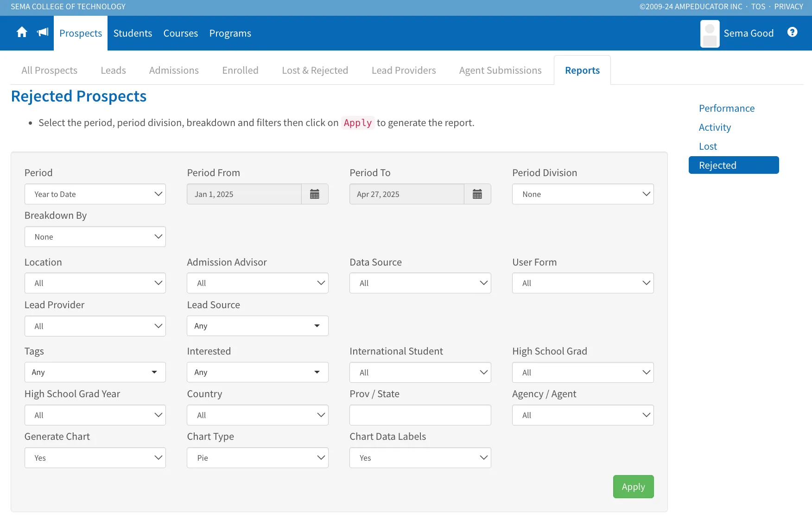This screenshot has height=520, width=812.
Task: Open the User Form dropdown
Action: click(x=583, y=283)
